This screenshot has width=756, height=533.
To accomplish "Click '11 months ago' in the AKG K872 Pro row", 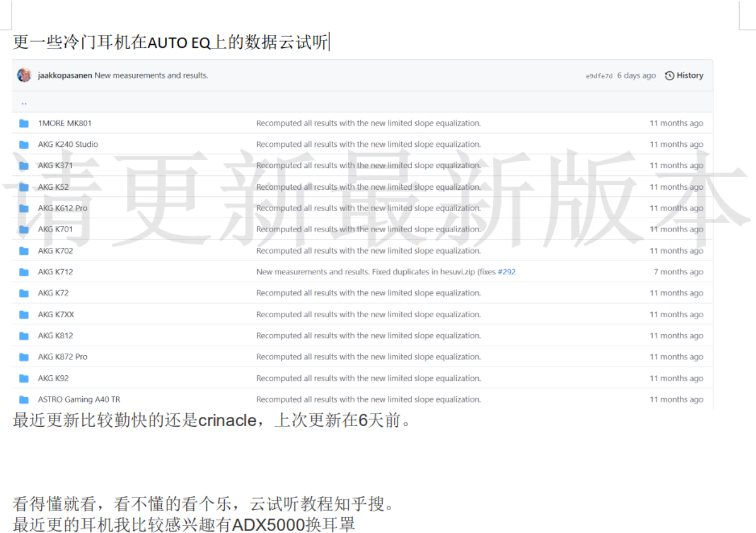I will (676, 357).
